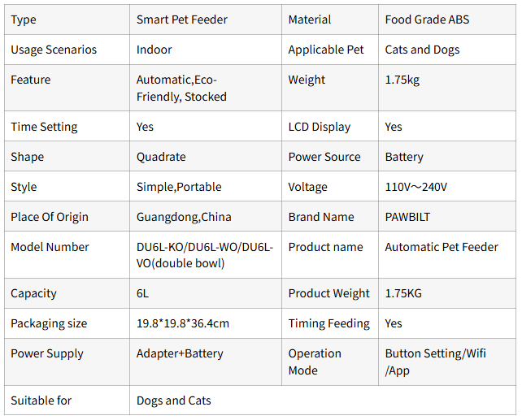Image resolution: width=522 pixels, height=420 pixels.
Task: Click the 'LCD Display' label
Action: pos(320,127)
